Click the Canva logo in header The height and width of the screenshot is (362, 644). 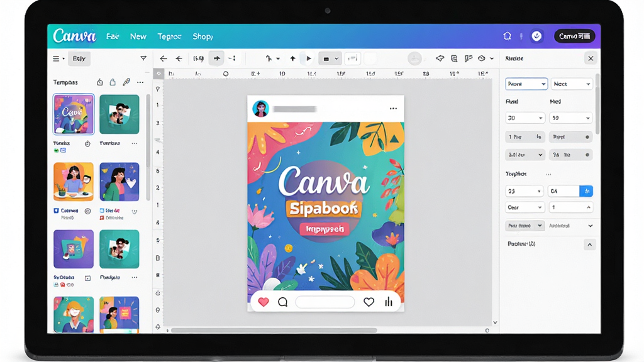click(74, 36)
